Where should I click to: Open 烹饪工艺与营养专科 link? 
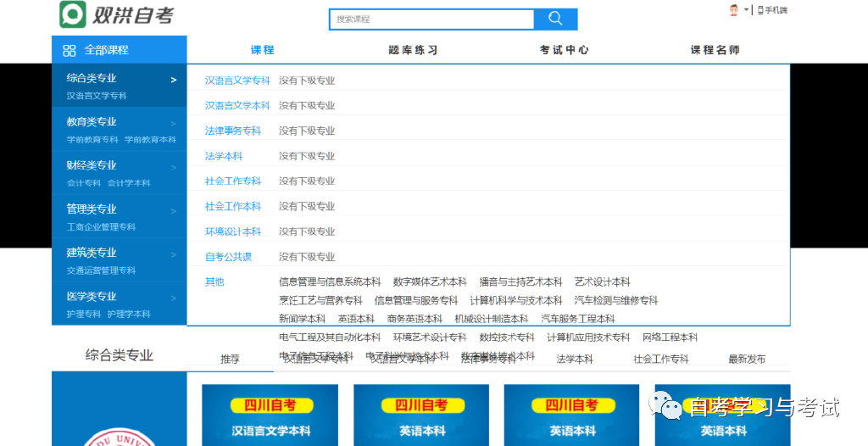click(320, 300)
